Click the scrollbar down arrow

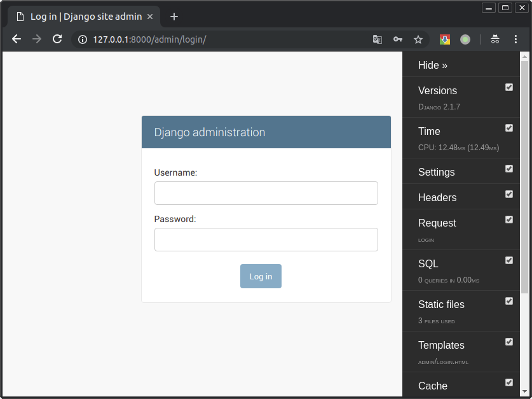[x=524, y=391]
